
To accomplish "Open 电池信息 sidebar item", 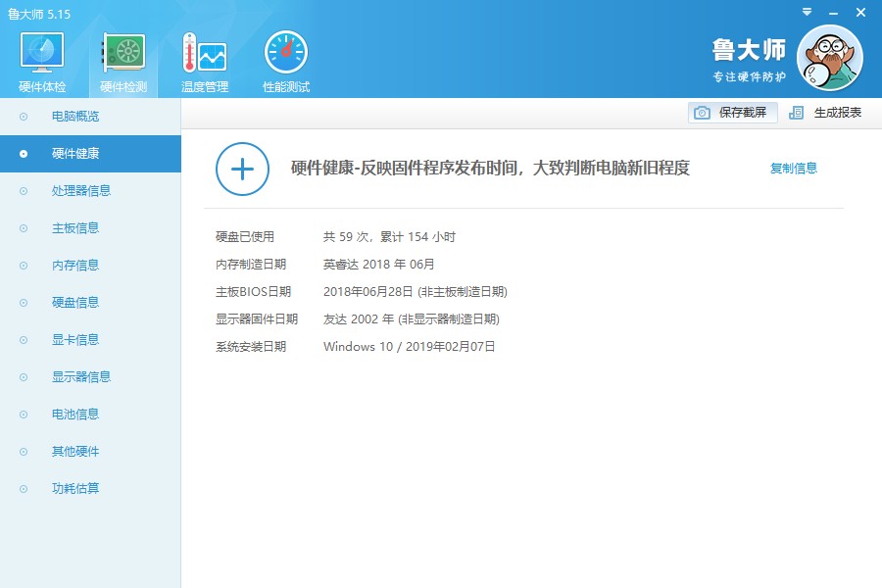I will pos(75,415).
